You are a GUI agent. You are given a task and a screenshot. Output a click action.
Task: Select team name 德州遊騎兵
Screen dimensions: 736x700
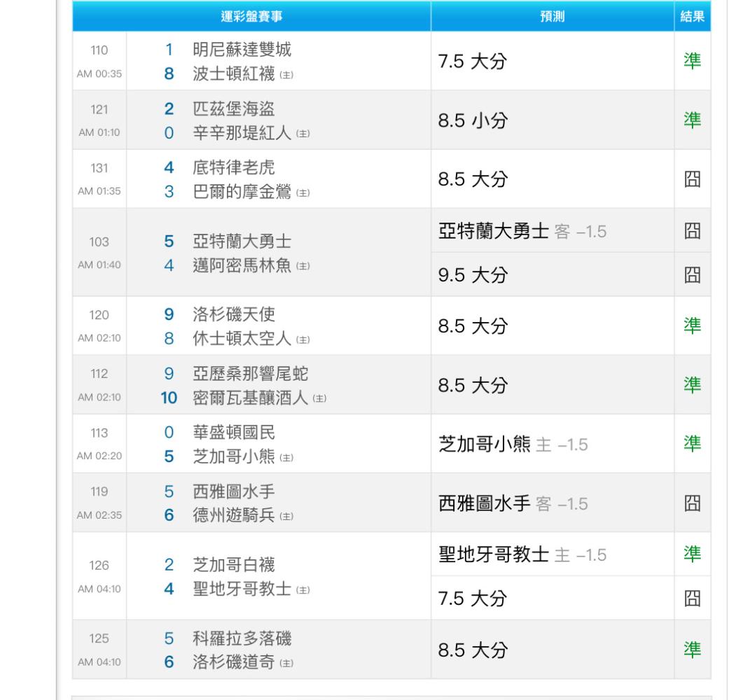coord(234,515)
